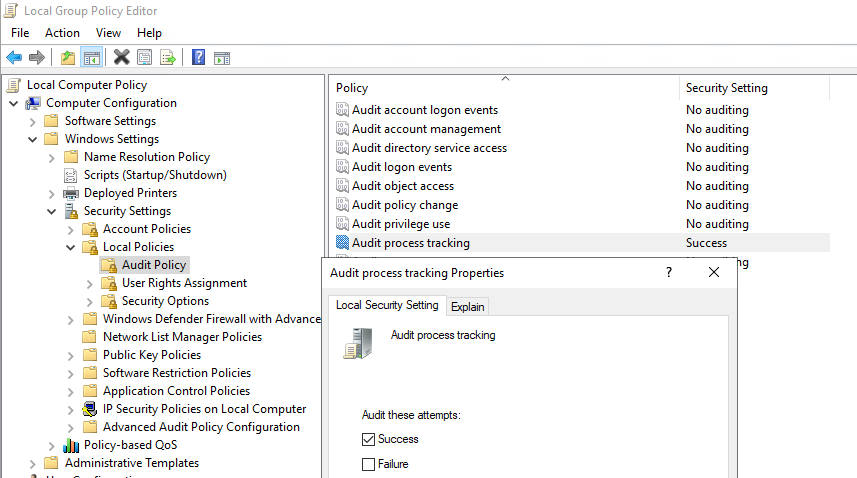Viewport: 857px width, 478px height.
Task: Expand the Software Settings node
Action: 32,121
